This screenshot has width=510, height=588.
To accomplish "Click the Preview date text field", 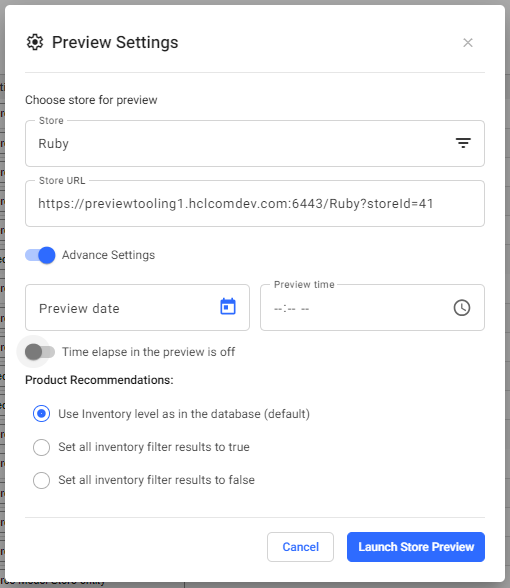I will point(137,308).
